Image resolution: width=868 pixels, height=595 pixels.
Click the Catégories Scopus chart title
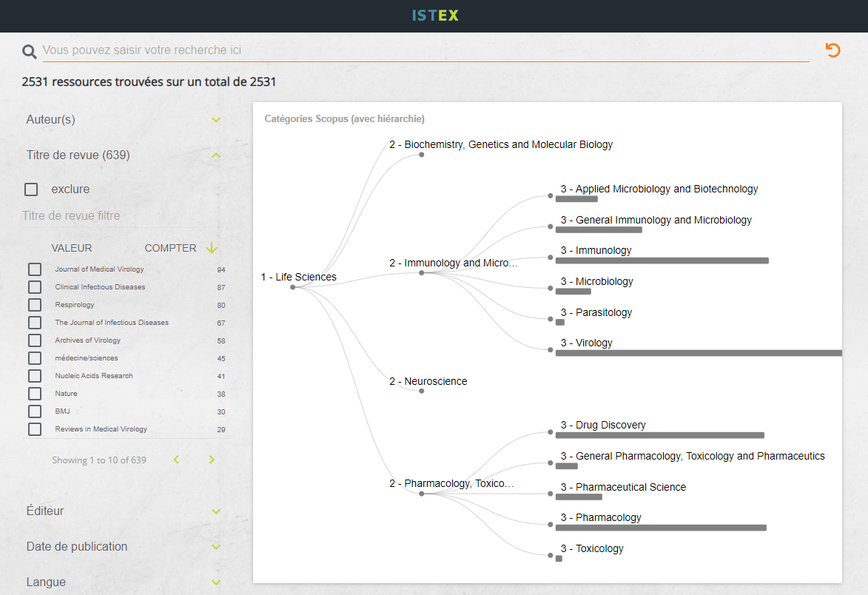tap(344, 118)
